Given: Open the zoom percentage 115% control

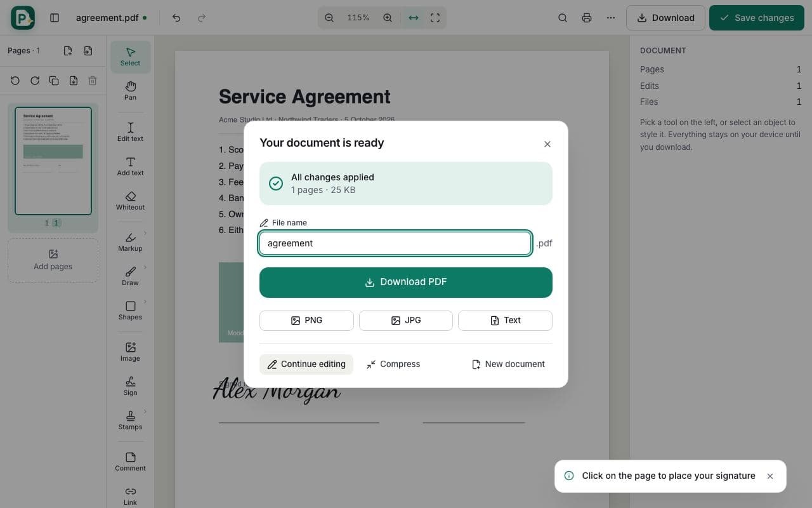Looking at the screenshot, I should pyautogui.click(x=358, y=18).
